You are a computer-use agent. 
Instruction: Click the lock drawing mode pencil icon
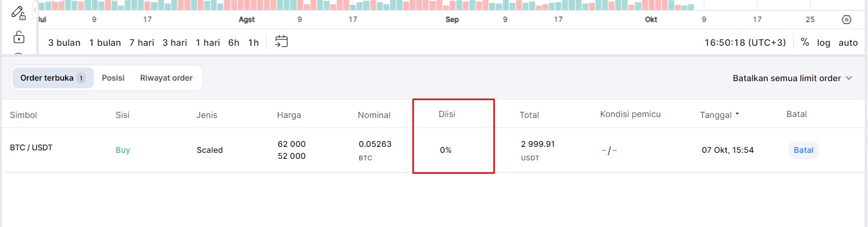[x=18, y=12]
